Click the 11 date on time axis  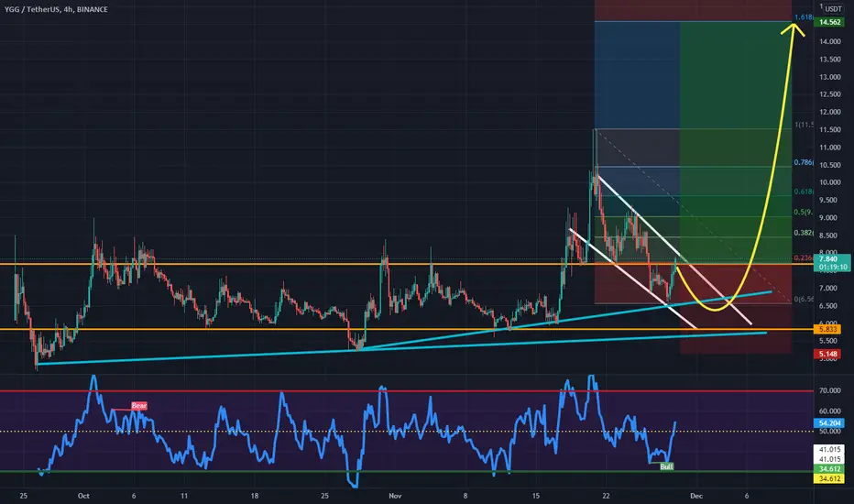point(184,496)
